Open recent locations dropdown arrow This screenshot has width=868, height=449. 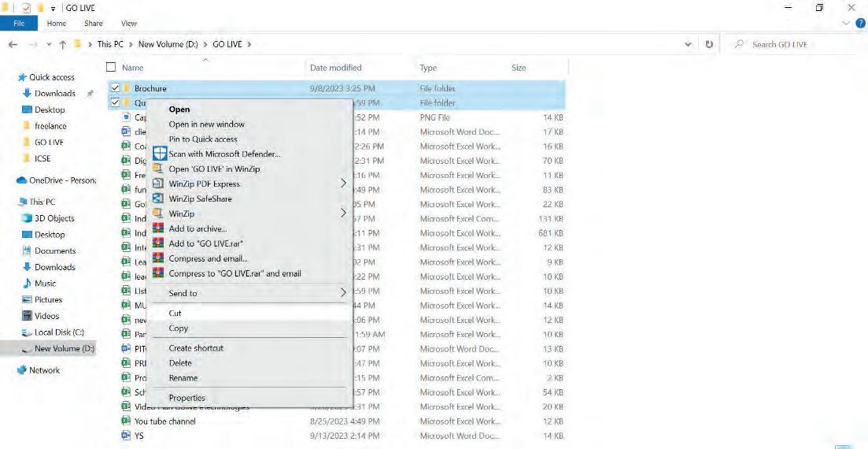(x=49, y=45)
